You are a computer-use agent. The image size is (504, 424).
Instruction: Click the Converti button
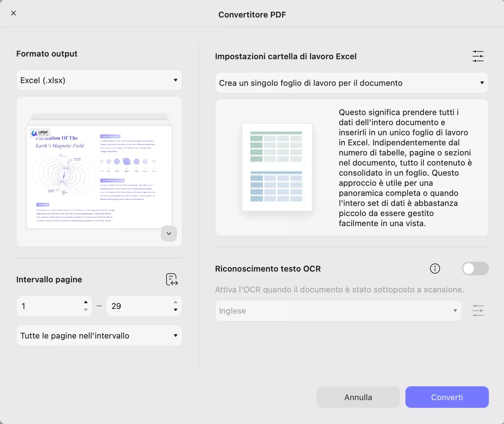447,397
